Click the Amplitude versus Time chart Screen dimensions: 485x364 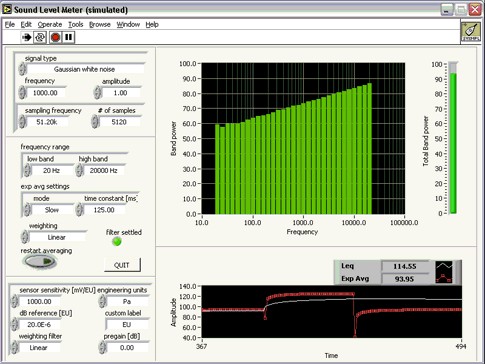click(332, 311)
